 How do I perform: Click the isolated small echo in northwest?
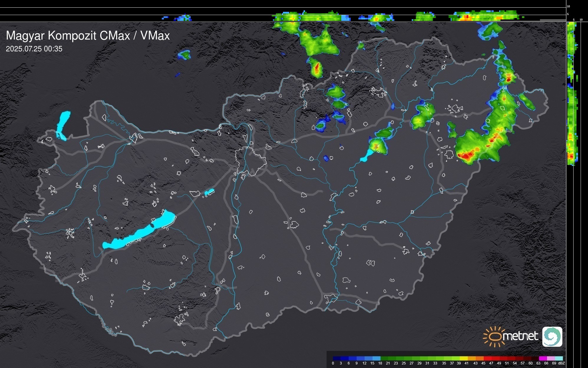pyautogui.click(x=185, y=55)
